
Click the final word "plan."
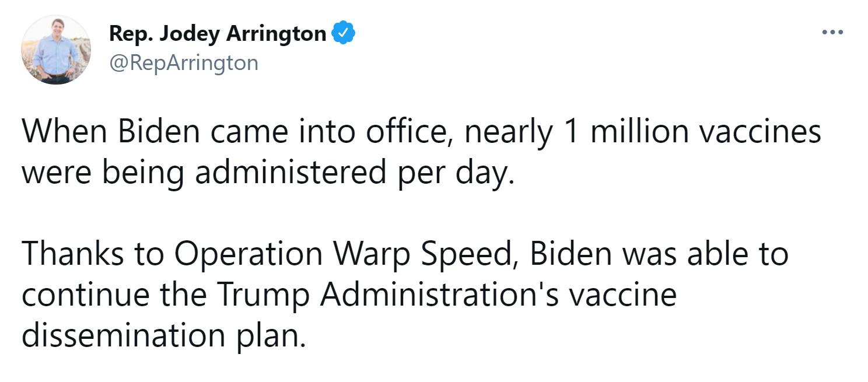tap(272, 335)
